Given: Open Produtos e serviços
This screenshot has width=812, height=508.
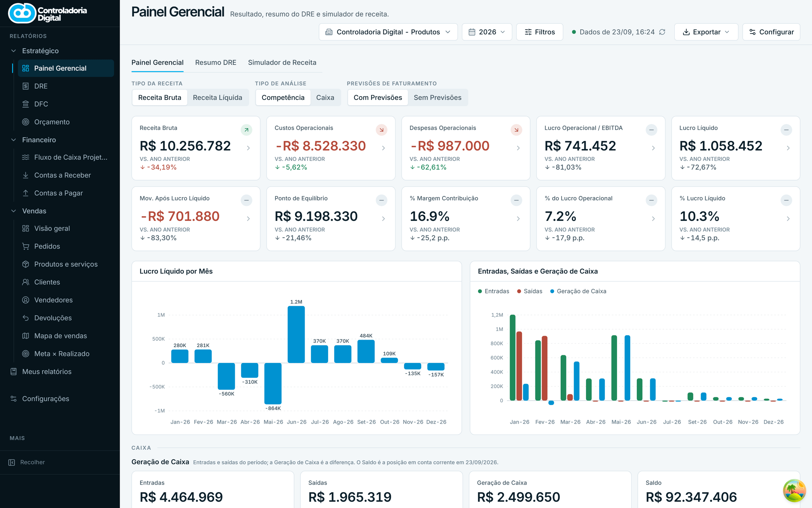Looking at the screenshot, I should point(66,264).
